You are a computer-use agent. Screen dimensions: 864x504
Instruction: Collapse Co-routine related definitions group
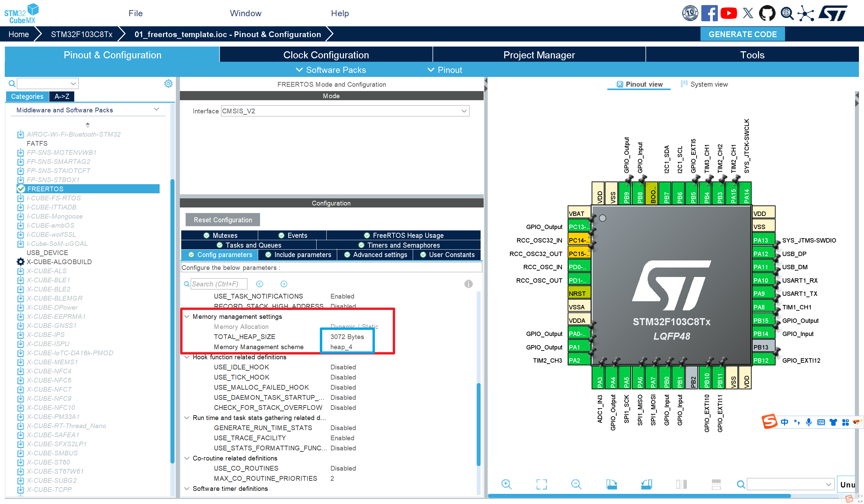tap(187, 458)
